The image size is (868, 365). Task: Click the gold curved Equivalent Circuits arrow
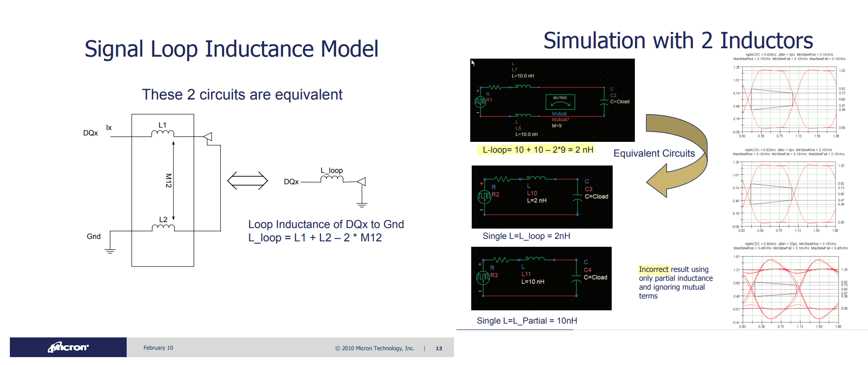[x=677, y=155]
